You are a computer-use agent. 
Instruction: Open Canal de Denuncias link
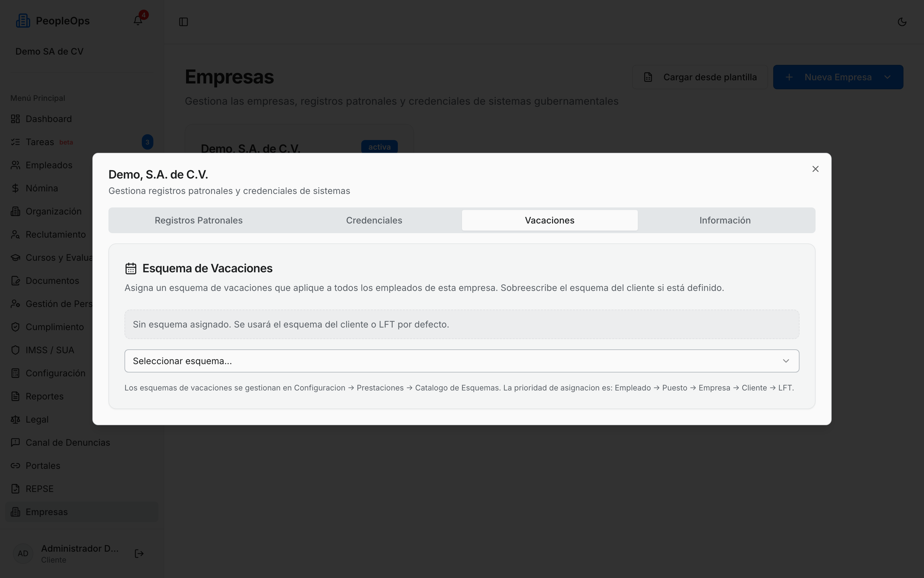click(81, 443)
